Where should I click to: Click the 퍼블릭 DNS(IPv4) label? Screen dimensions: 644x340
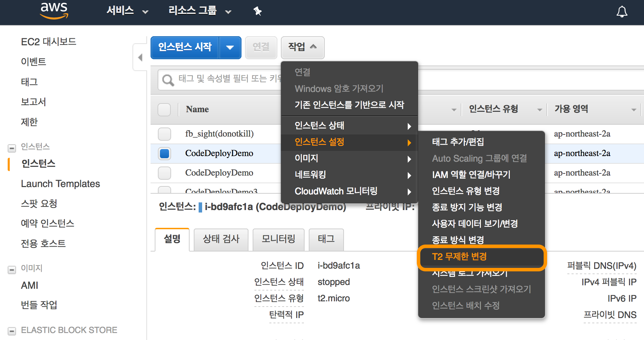click(x=602, y=266)
